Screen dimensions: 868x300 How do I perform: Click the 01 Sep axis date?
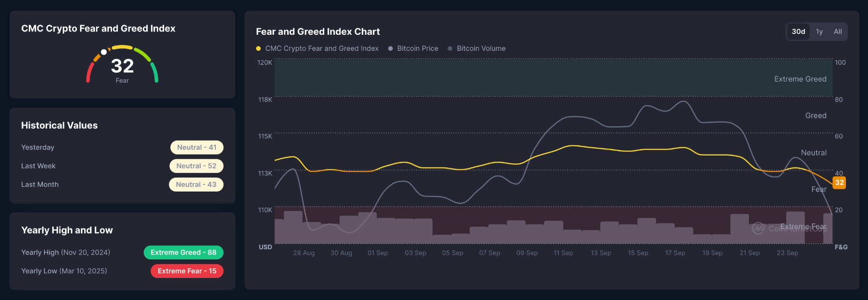(x=378, y=253)
